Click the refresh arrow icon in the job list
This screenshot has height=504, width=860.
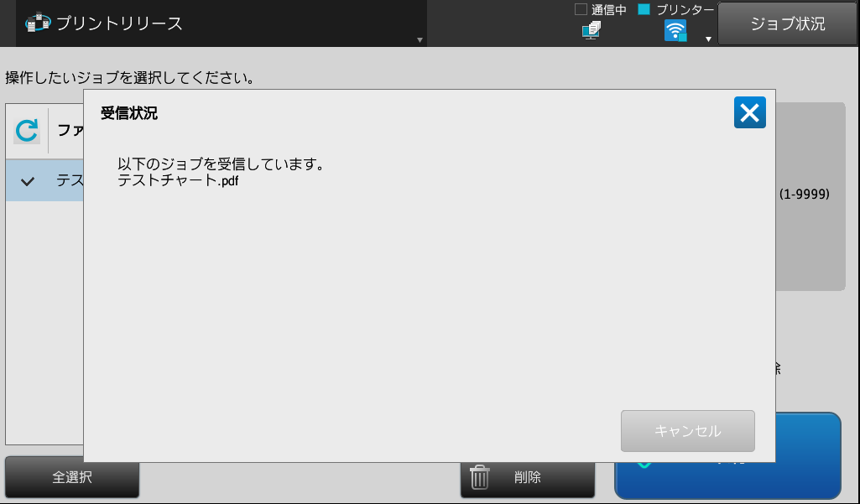click(27, 131)
